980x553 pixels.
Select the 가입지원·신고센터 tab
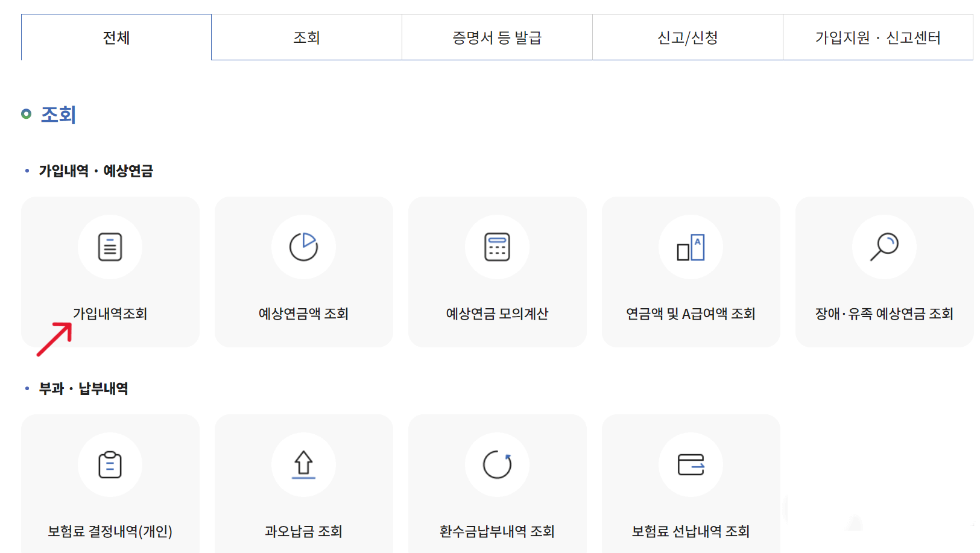877,37
